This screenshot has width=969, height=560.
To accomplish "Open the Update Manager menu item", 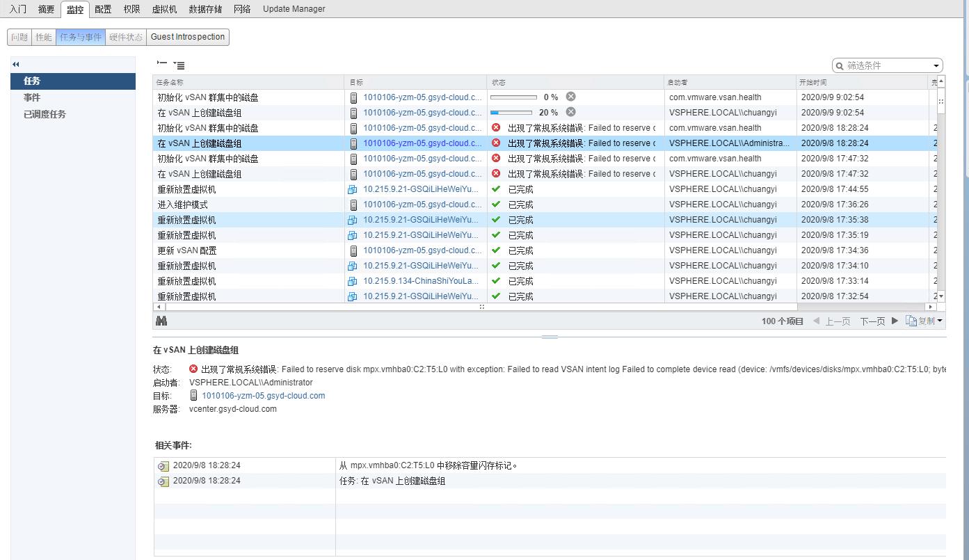I will pos(294,9).
